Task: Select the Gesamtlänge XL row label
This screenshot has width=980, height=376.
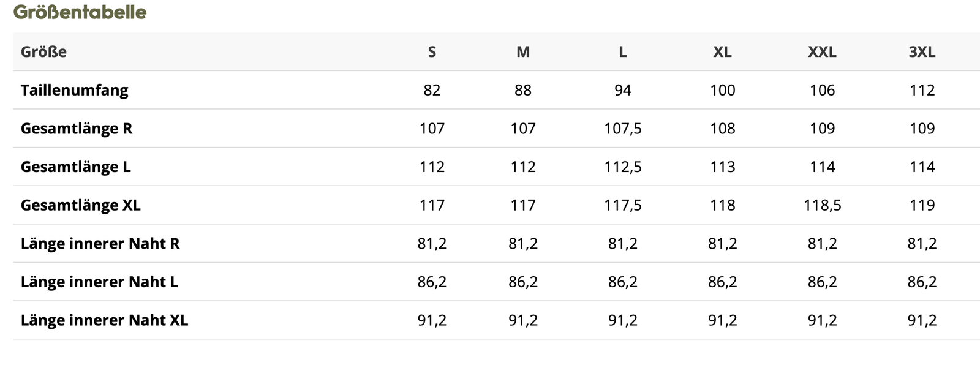Action: tap(81, 205)
